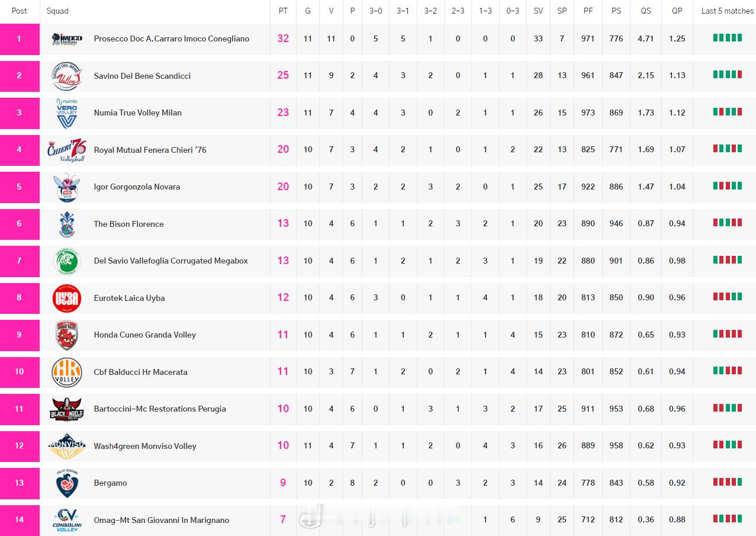The width and height of the screenshot is (756, 536).
Task: Click Perugia's last 5 matches form bars
Action: click(728, 407)
